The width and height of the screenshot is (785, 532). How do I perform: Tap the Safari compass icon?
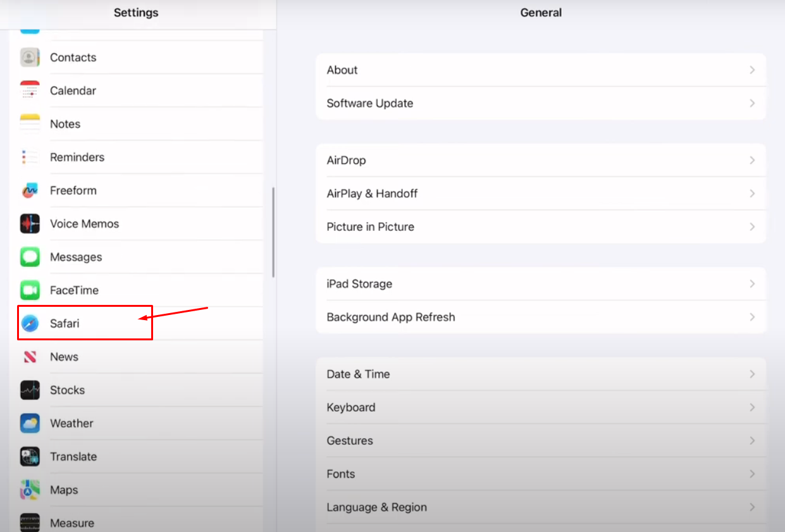coord(30,323)
